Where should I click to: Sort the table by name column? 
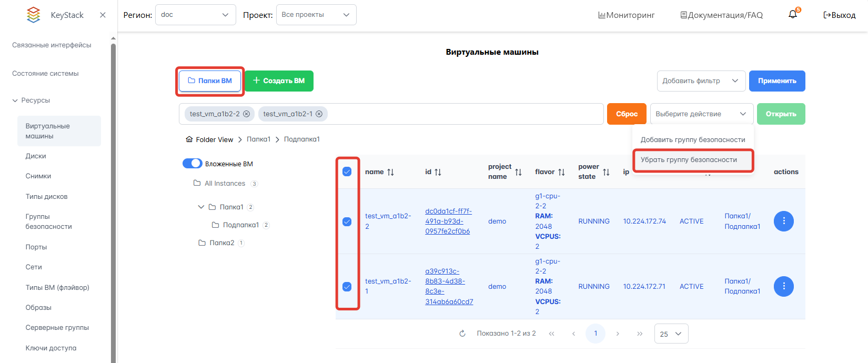[x=390, y=172]
